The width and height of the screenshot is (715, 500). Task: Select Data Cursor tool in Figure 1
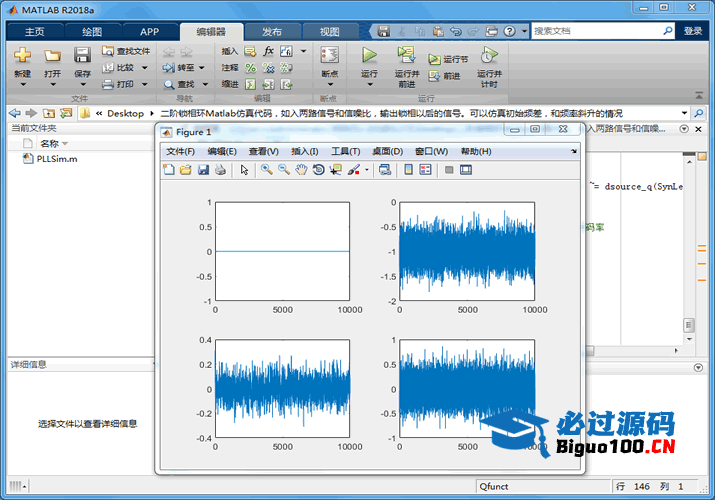click(336, 170)
